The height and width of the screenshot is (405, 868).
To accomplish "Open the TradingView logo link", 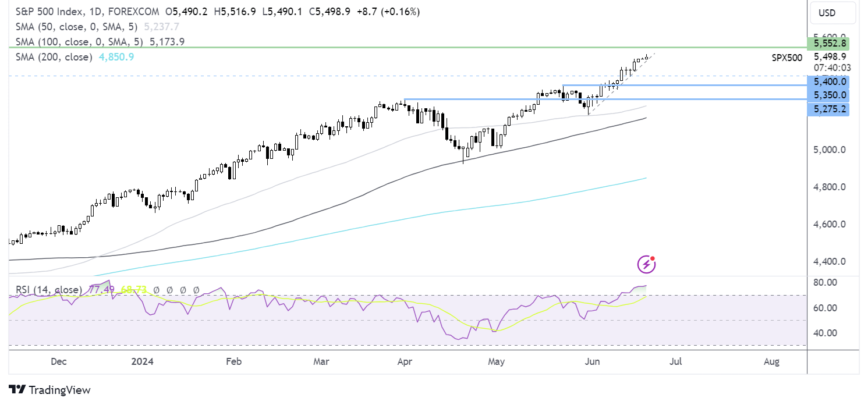I will click(49, 390).
